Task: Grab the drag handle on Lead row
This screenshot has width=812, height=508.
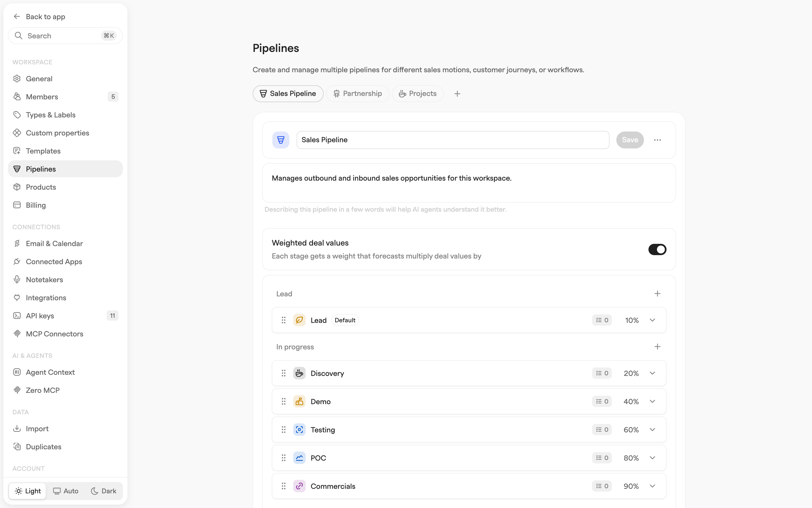Action: click(x=284, y=320)
